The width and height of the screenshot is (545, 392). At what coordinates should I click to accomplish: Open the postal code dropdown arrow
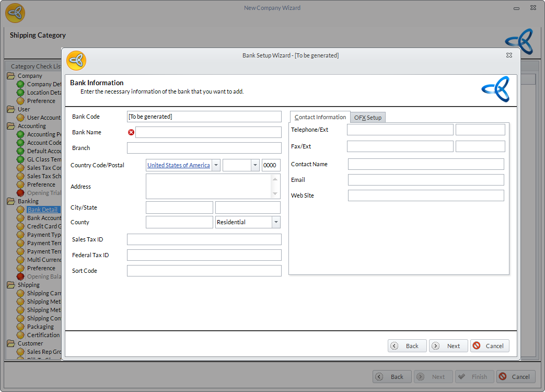coord(255,165)
